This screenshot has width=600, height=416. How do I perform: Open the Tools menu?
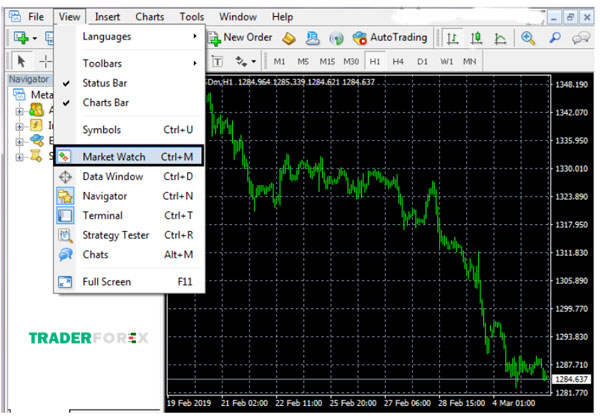coord(192,17)
